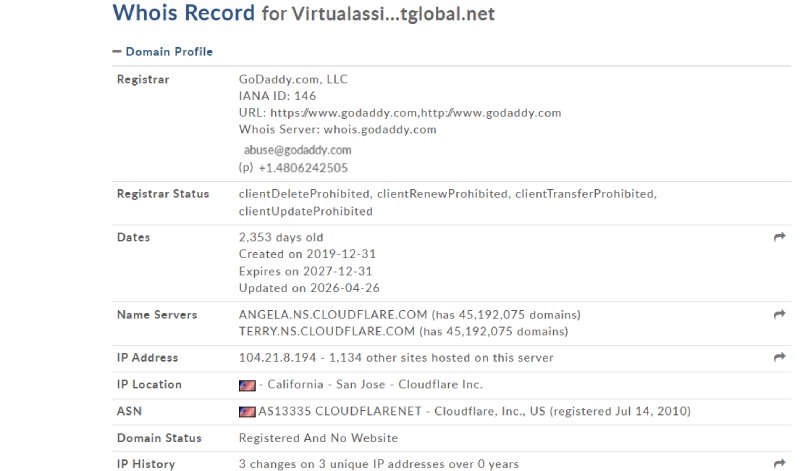Click the AS13335 CLOUDFLARENET entry
Screen dimensions: 800x471
pyautogui.click(x=340, y=411)
